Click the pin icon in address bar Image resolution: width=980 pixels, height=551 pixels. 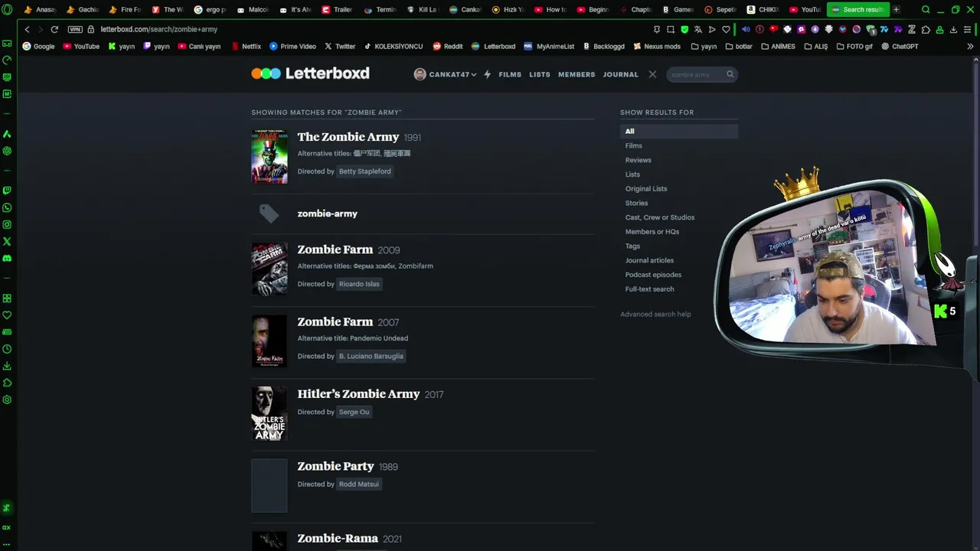tap(657, 29)
